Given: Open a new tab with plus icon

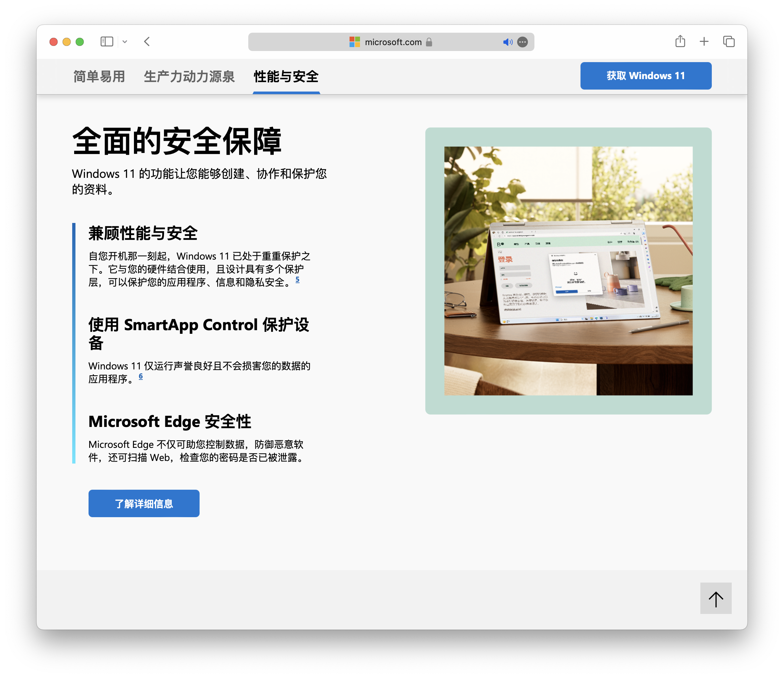Looking at the screenshot, I should tap(704, 42).
